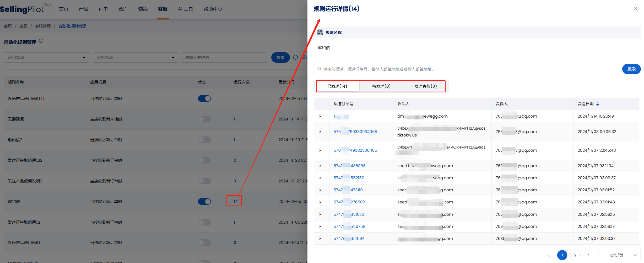Open the 应用场景 dropdown filter
This screenshot has height=263, width=644.
(x=46, y=57)
